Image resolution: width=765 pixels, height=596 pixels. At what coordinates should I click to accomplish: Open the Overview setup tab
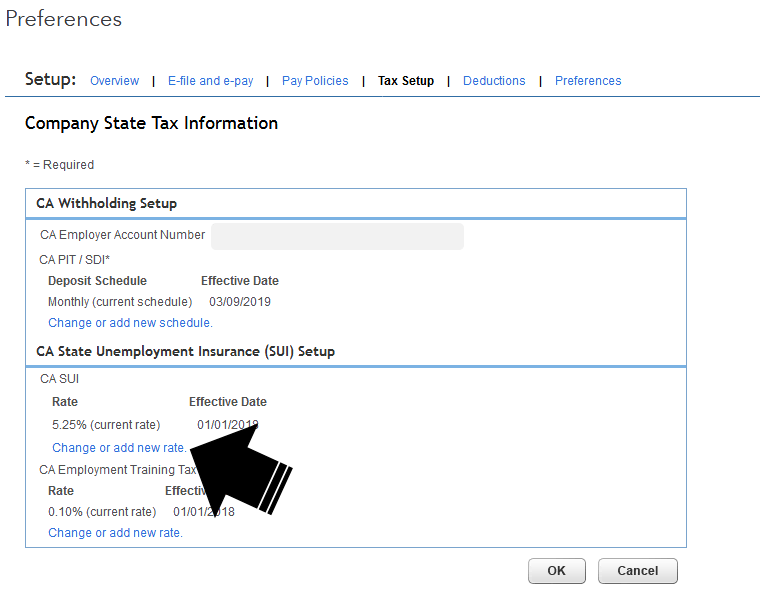pyautogui.click(x=114, y=81)
